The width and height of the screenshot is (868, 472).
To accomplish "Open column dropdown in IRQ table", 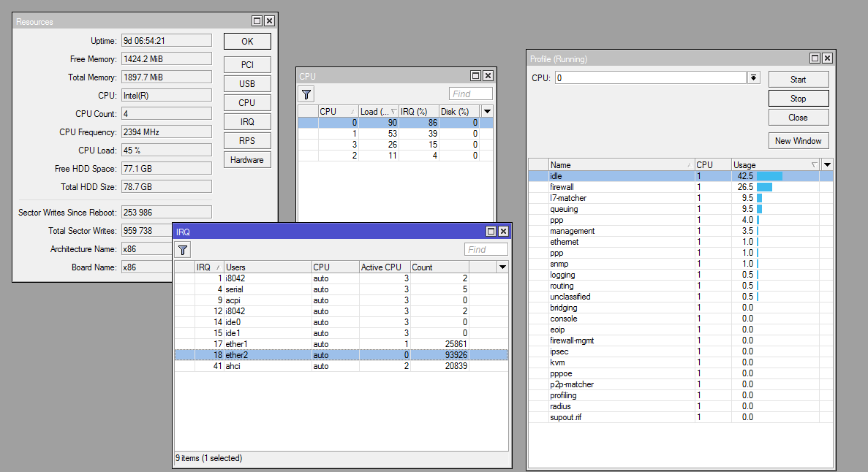I will point(502,267).
